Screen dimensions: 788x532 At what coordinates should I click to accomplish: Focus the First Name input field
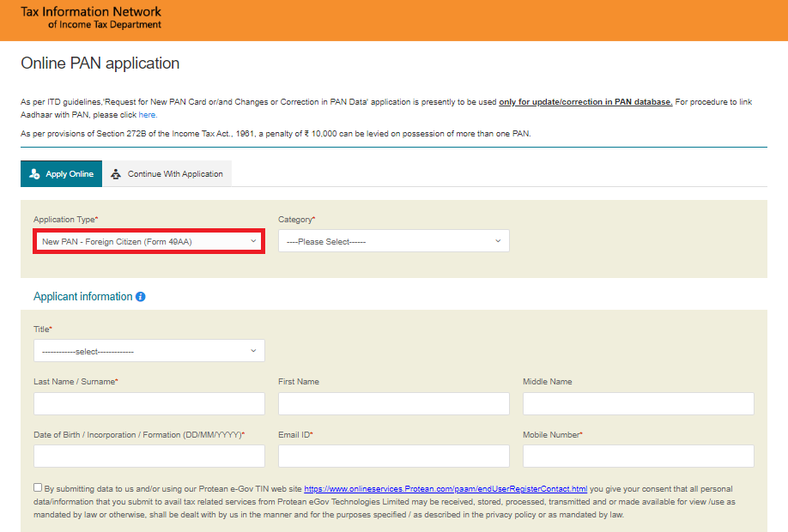[393, 404]
